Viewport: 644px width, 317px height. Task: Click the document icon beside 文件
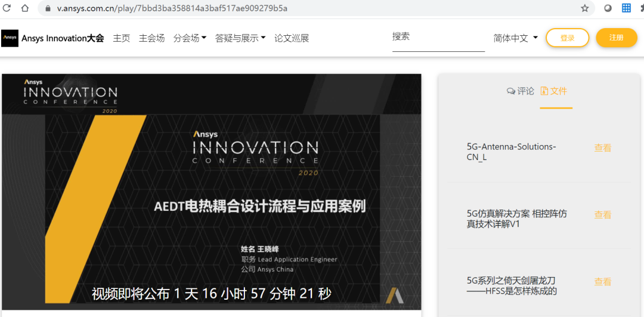[544, 91]
